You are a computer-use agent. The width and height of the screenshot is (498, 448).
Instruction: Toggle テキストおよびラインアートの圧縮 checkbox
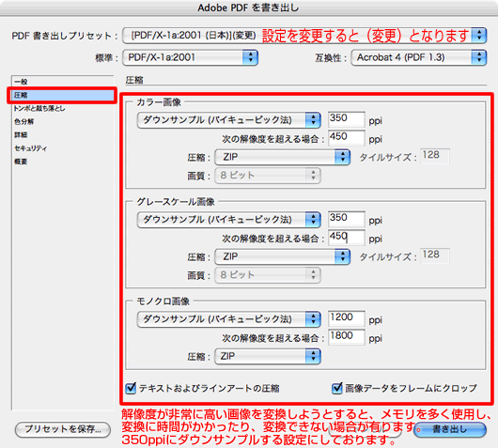point(131,388)
